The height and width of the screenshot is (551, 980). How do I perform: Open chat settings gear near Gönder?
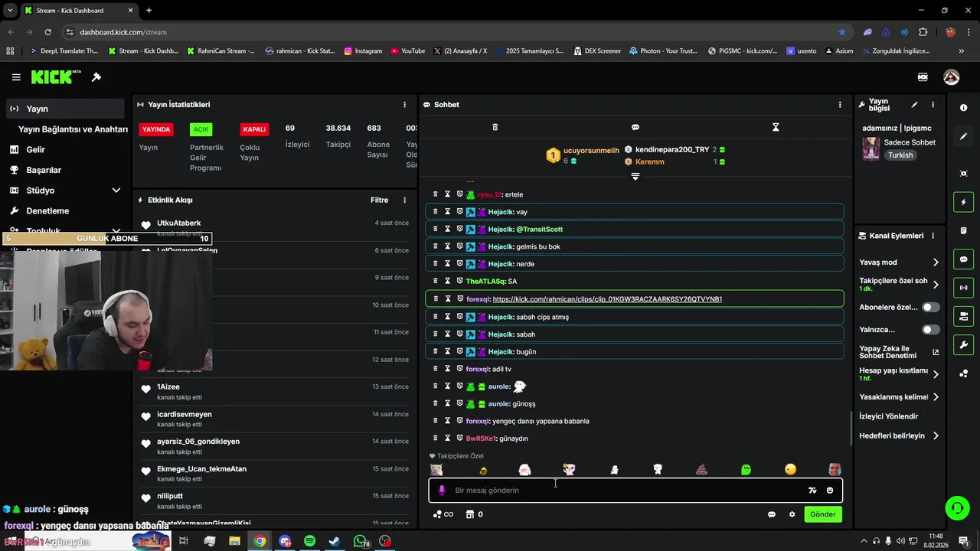[x=792, y=514]
